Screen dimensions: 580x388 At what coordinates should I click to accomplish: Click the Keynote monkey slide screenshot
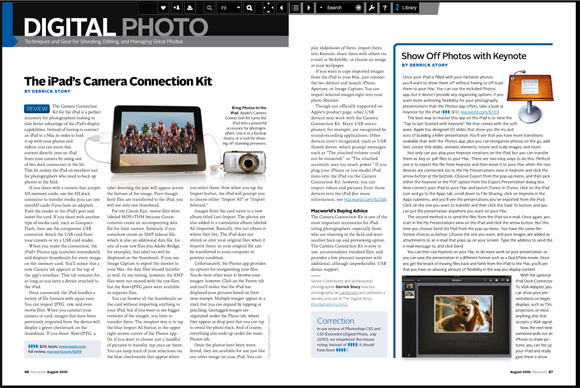(457, 317)
